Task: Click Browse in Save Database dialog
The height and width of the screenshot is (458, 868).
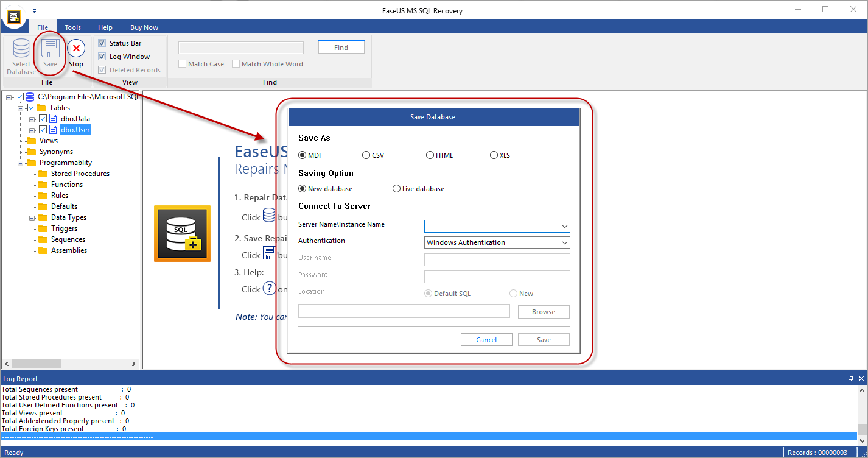Action: 544,312
